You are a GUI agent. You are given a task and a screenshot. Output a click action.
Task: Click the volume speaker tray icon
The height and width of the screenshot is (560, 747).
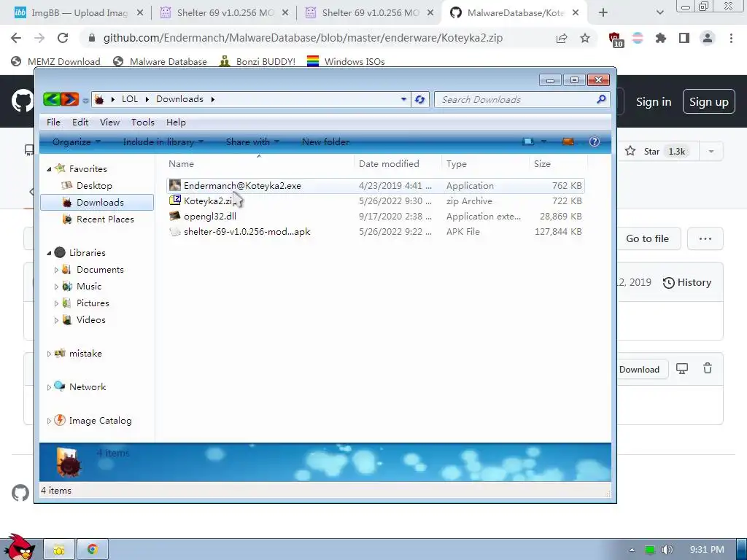click(x=667, y=550)
